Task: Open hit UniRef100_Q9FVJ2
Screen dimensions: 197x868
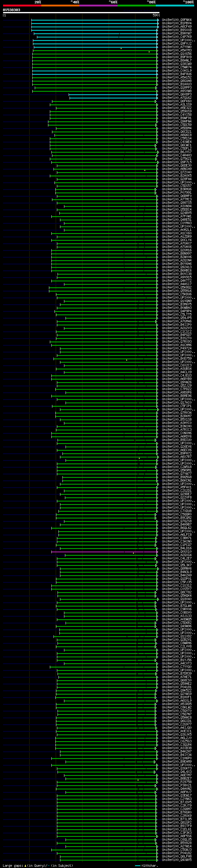Action: point(177,43)
